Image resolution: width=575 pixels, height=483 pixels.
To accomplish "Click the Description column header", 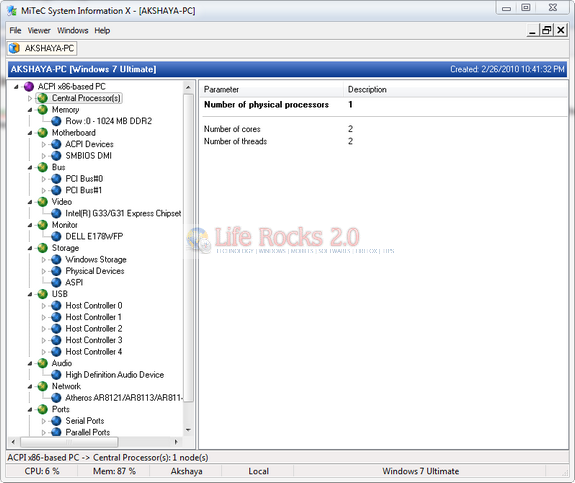I will click(x=456, y=89).
